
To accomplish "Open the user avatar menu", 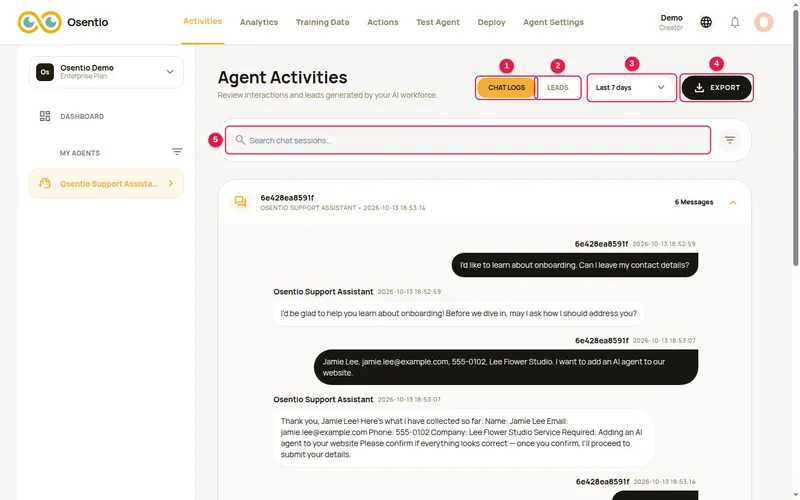I will point(764,22).
